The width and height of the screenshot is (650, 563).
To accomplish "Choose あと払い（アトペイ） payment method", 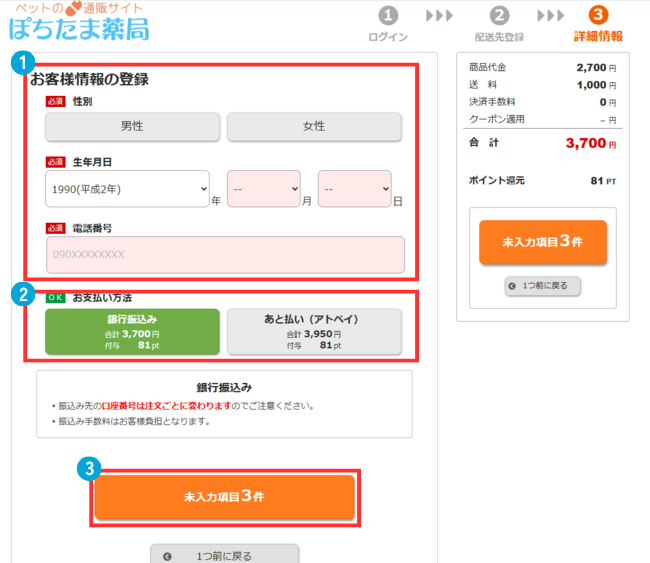I will point(314,331).
